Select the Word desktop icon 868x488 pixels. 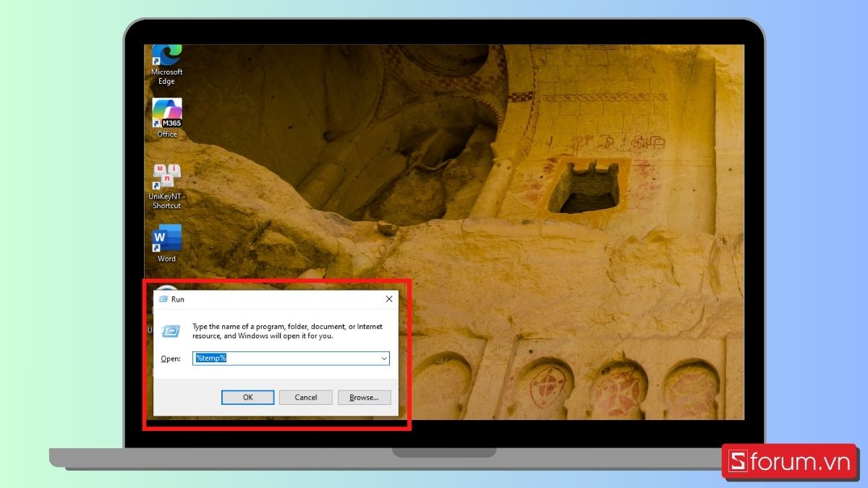click(x=166, y=238)
